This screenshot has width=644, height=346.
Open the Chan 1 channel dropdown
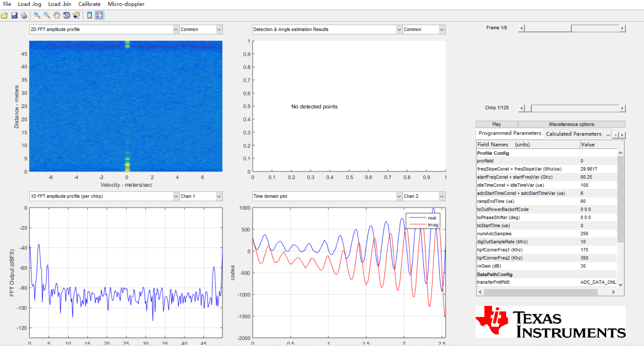(x=201, y=196)
